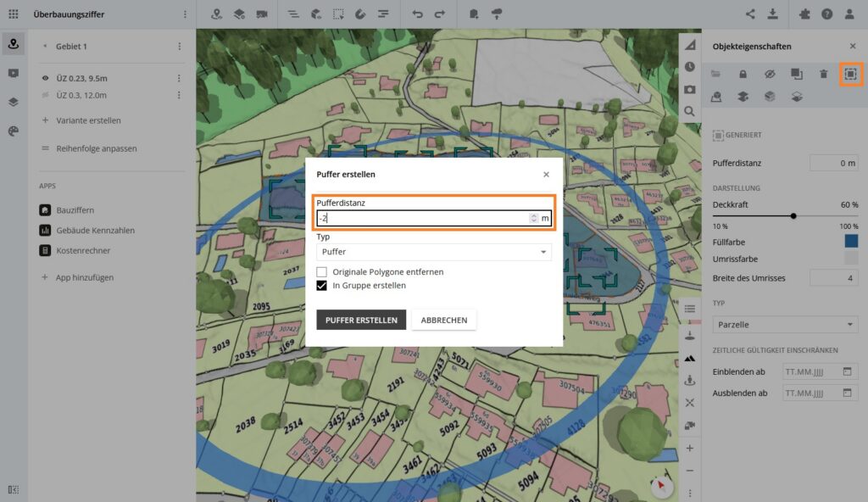Click the lock icon in Objekteigenschaften
Image resolution: width=868 pixels, height=502 pixels.
tap(743, 74)
